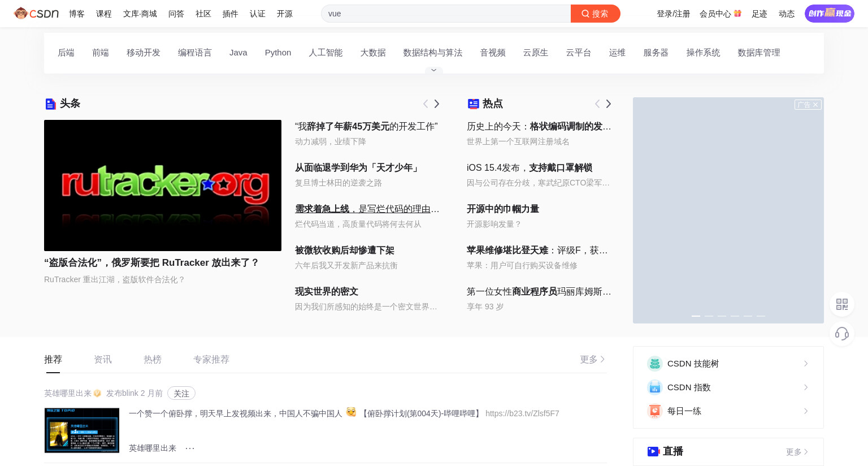Select the 前端 category
The width and height of the screenshot is (868, 466).
(x=101, y=53)
